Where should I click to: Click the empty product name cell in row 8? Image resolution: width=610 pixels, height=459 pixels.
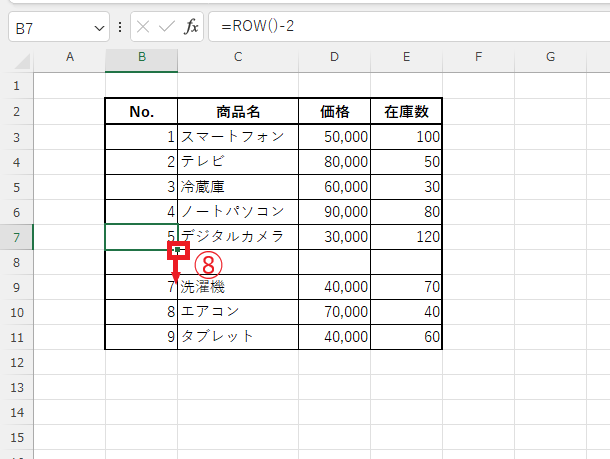tap(238, 262)
